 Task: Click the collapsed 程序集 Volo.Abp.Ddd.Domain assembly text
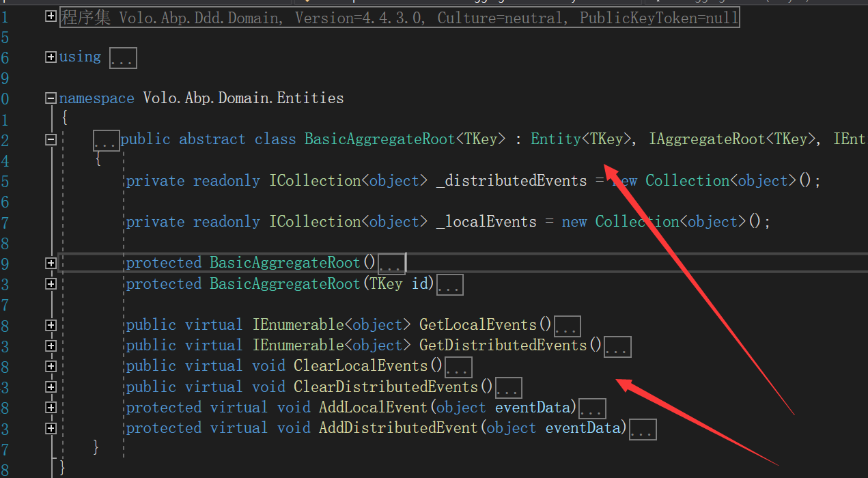400,17
